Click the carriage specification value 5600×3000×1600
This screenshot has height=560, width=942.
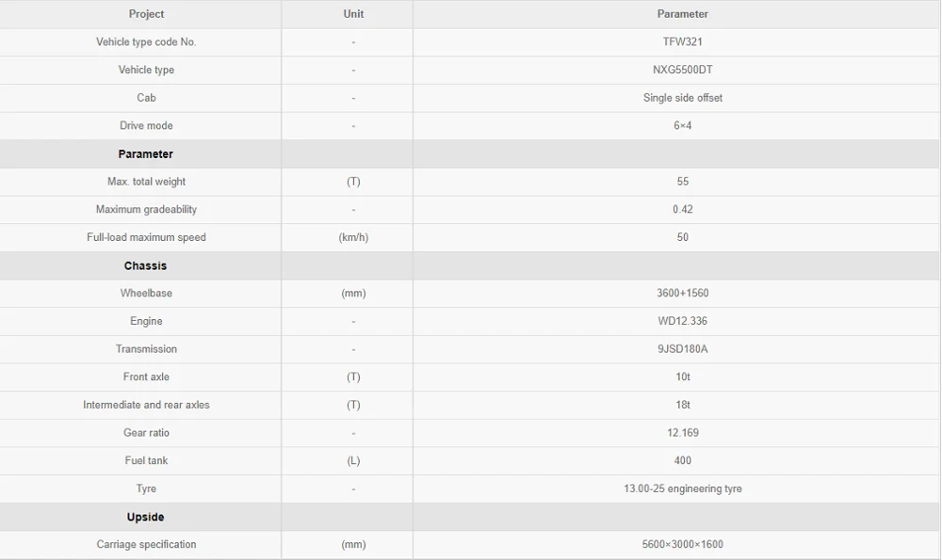[682, 545]
